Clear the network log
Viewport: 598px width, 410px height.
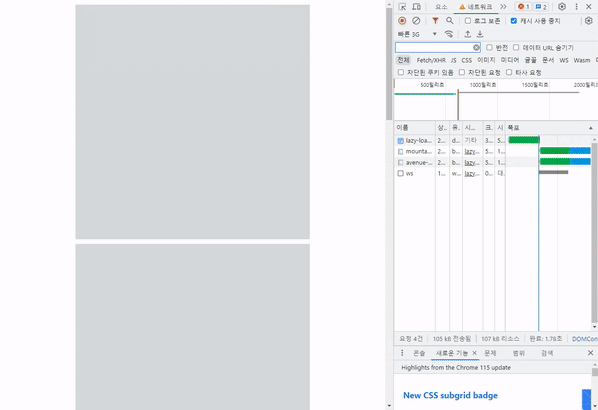tap(416, 21)
